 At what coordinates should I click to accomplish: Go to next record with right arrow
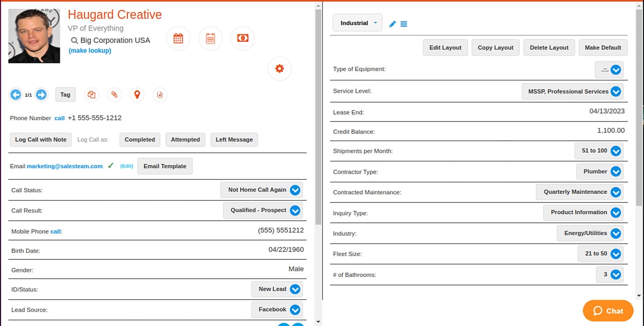coord(41,95)
